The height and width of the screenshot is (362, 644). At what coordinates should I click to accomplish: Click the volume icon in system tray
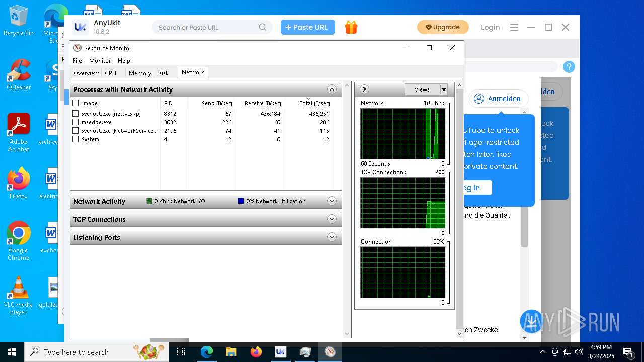[579, 352]
